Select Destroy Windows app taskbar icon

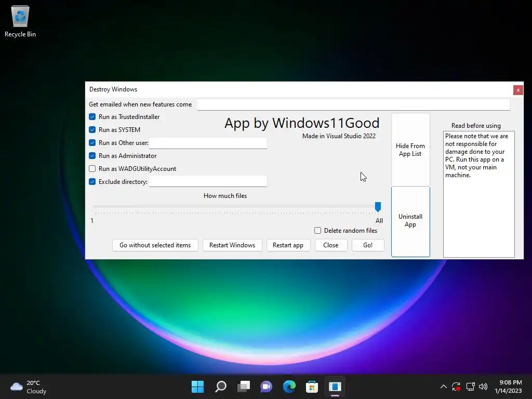[335, 387]
